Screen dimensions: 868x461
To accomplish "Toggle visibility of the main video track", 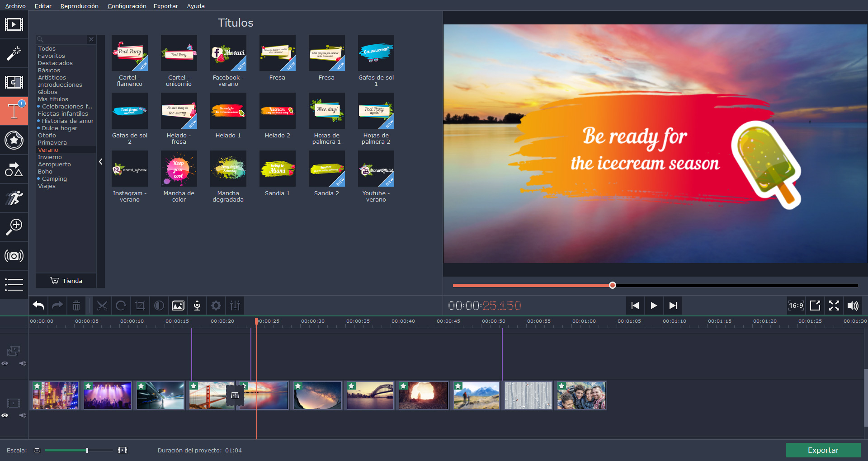I will [5, 415].
